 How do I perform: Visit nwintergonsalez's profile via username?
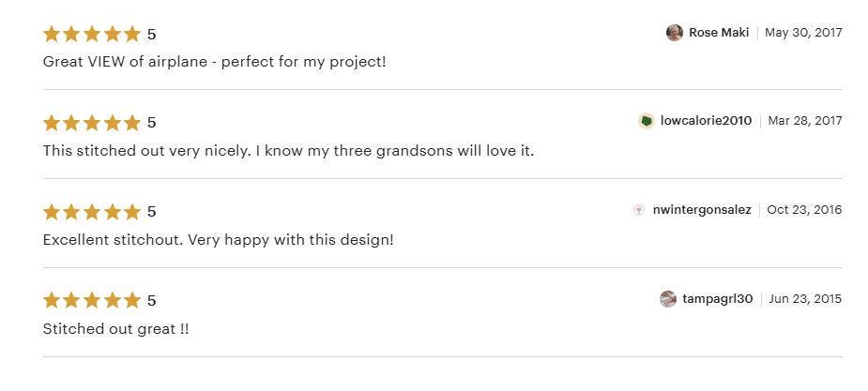tap(701, 210)
